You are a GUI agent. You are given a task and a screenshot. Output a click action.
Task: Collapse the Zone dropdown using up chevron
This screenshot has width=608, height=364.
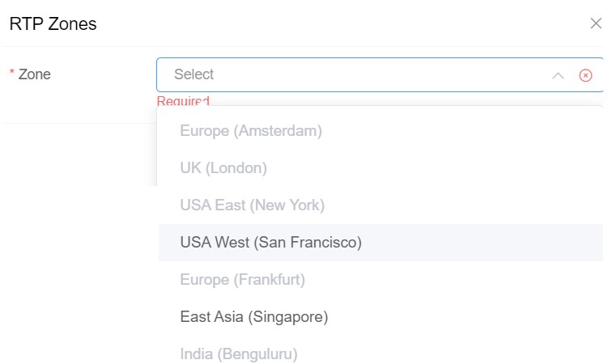tap(558, 75)
